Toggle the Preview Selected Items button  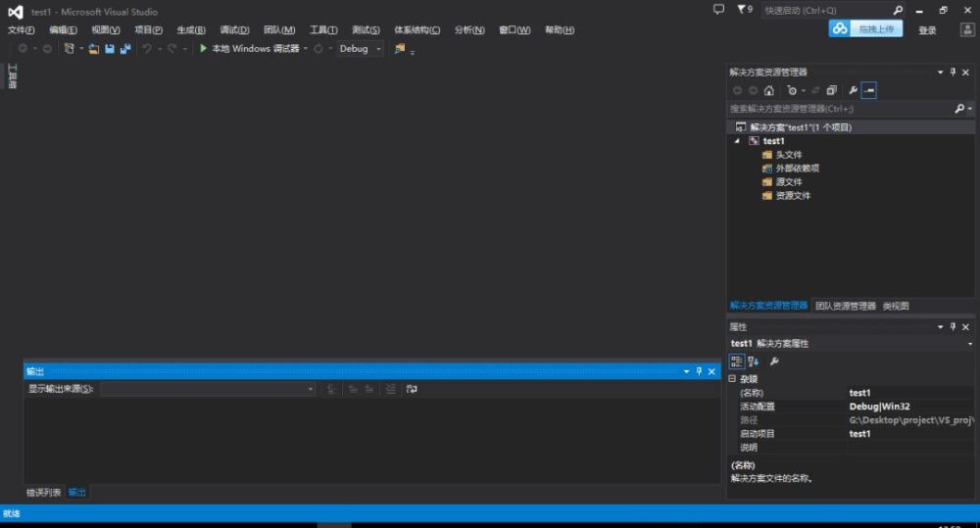click(x=869, y=90)
